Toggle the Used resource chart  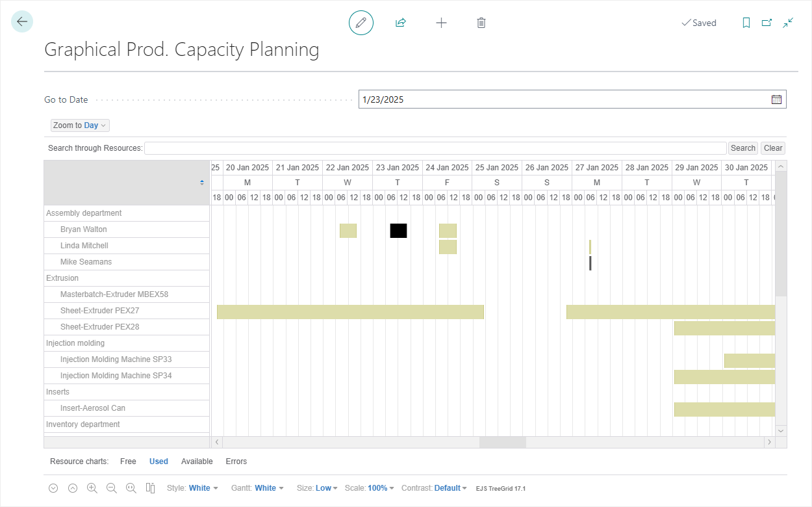tap(159, 461)
